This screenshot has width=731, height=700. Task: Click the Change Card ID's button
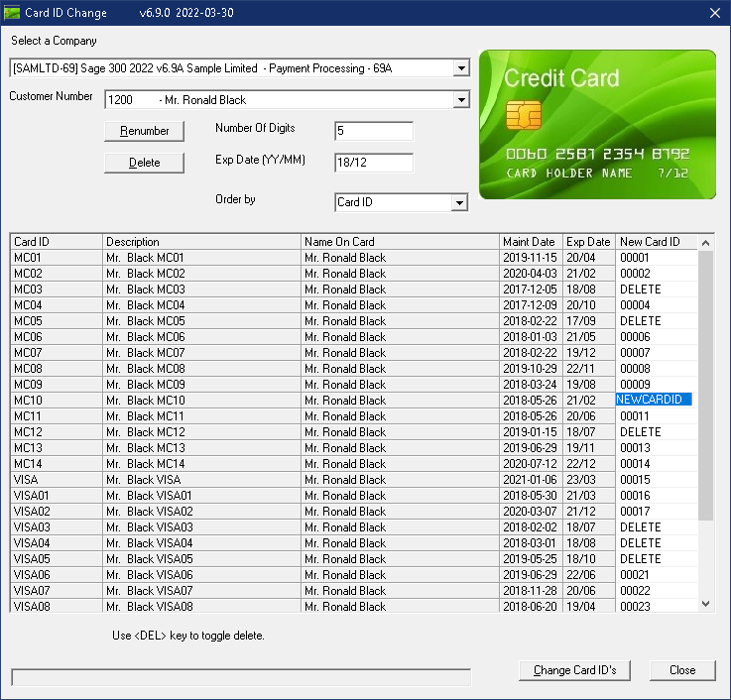click(x=574, y=670)
